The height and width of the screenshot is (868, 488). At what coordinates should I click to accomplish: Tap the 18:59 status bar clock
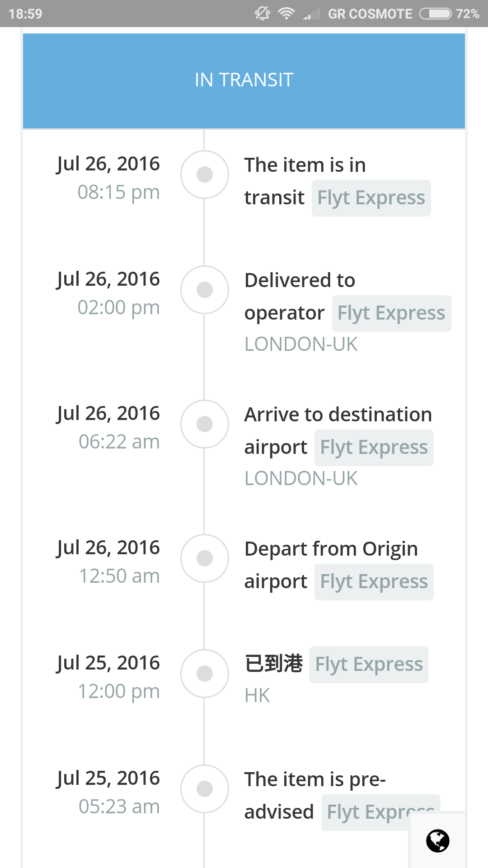(25, 14)
